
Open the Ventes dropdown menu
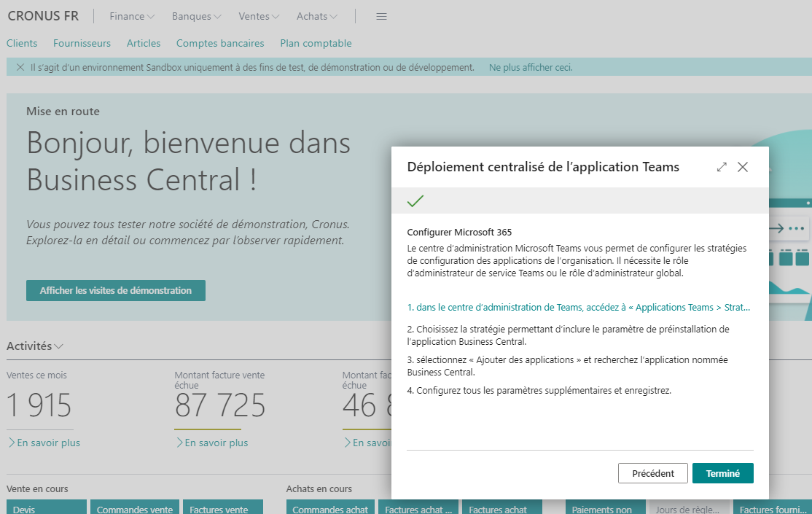coord(258,16)
